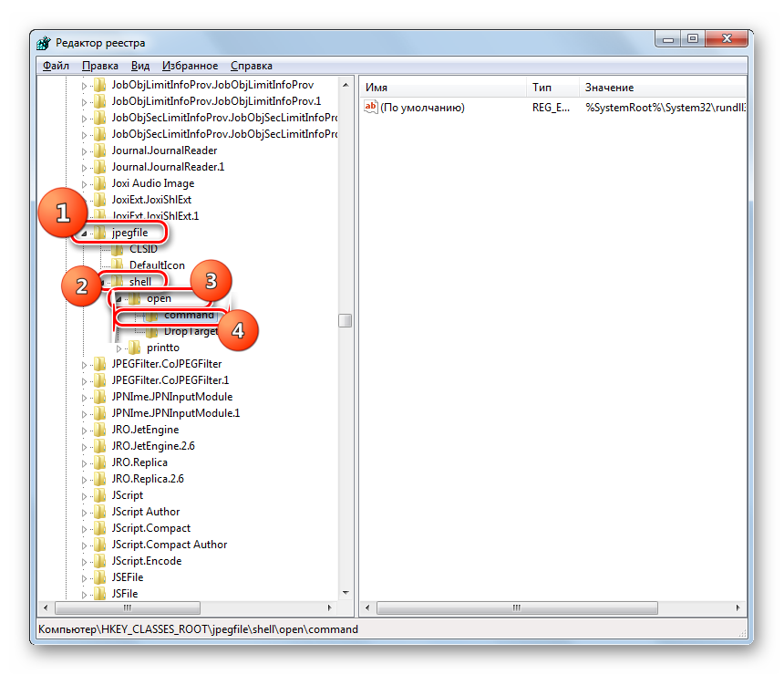The width and height of the screenshot is (784, 675).
Task: Open the Избранное menu
Action: 190,66
